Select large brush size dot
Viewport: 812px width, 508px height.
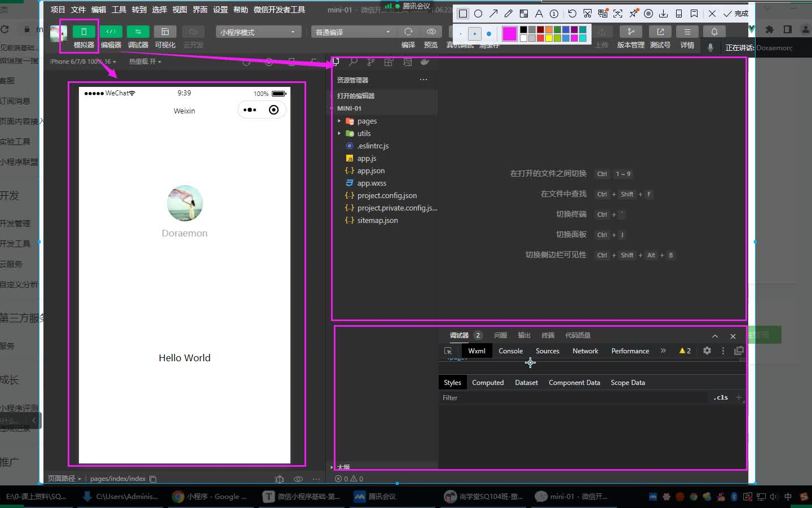[489, 34]
